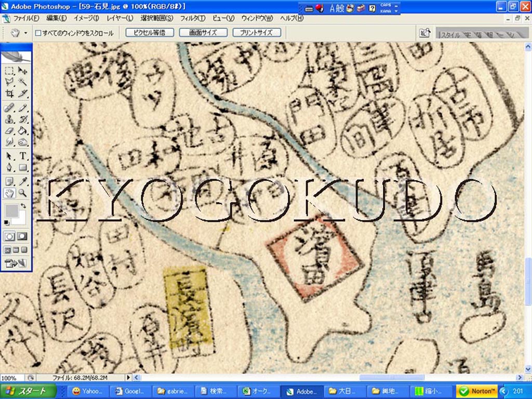Select the Paint Bucket tool
The width and height of the screenshot is (532, 399).
point(22,130)
